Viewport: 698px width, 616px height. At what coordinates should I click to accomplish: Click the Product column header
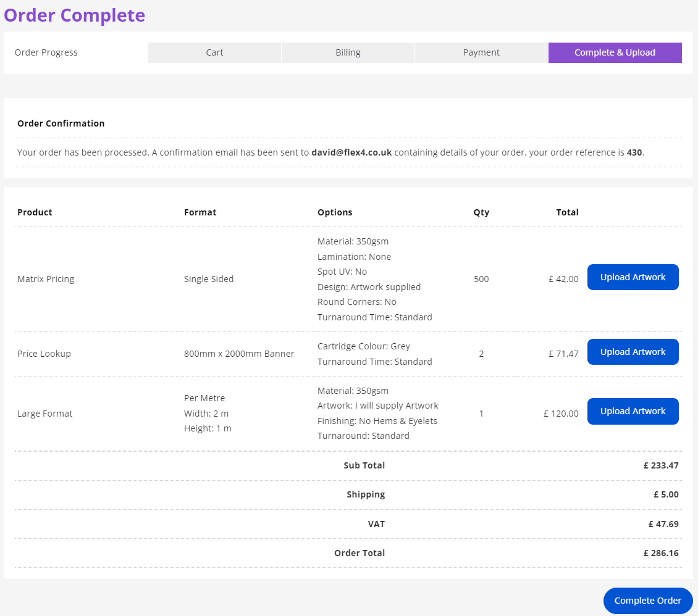click(35, 212)
